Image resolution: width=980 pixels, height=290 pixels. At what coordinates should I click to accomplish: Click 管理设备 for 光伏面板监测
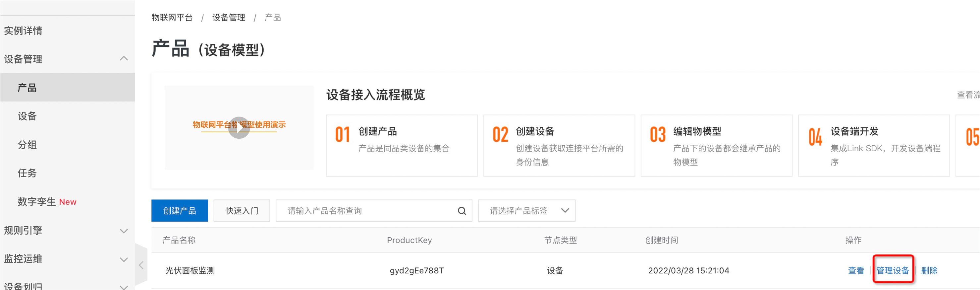tap(893, 270)
